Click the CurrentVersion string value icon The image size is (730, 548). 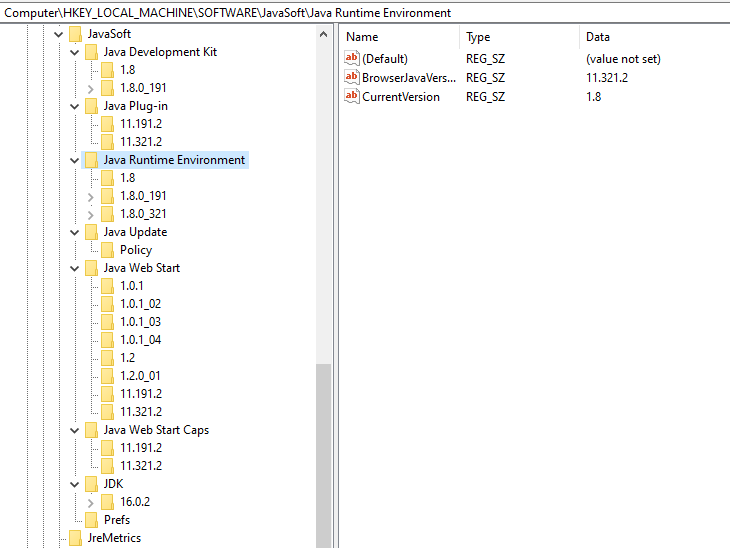point(351,96)
